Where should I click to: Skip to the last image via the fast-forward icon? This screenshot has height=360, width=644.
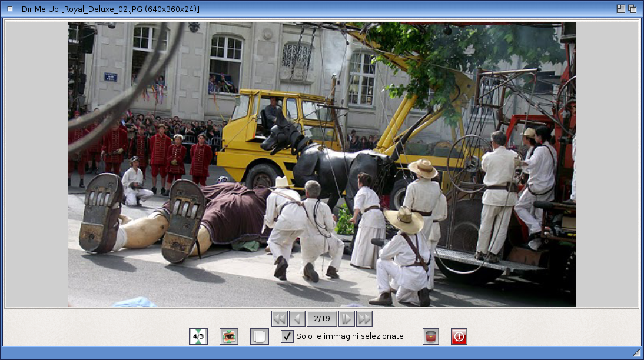[365, 318]
